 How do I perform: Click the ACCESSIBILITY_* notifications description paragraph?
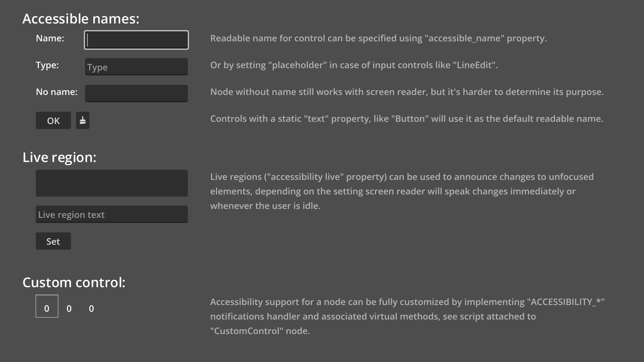(x=407, y=316)
